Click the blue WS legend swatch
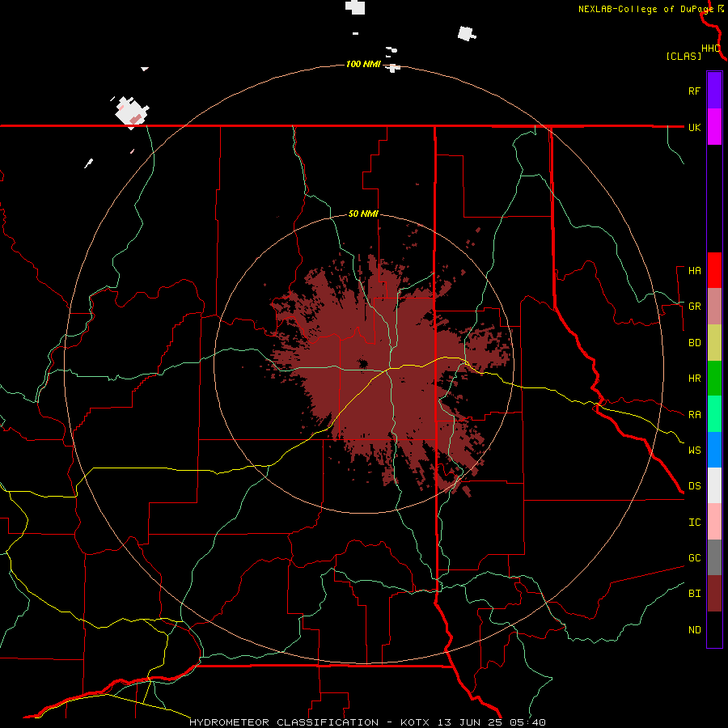The height and width of the screenshot is (728, 728). tap(714, 450)
